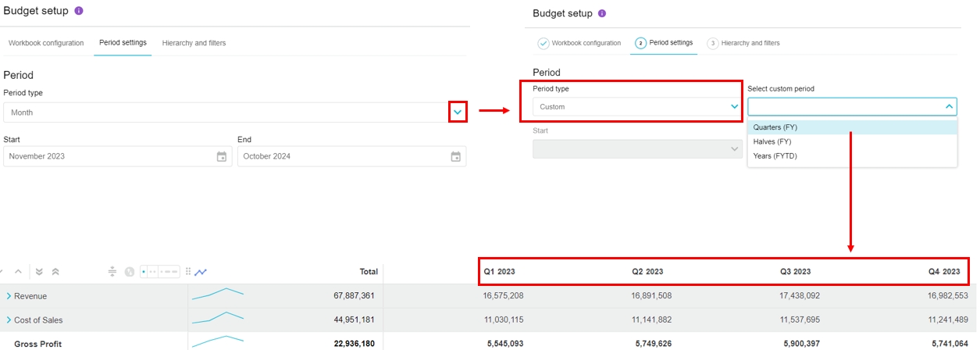Click the collapse all rows double-chevron icon
This screenshot has width=980, height=350.
(55, 272)
